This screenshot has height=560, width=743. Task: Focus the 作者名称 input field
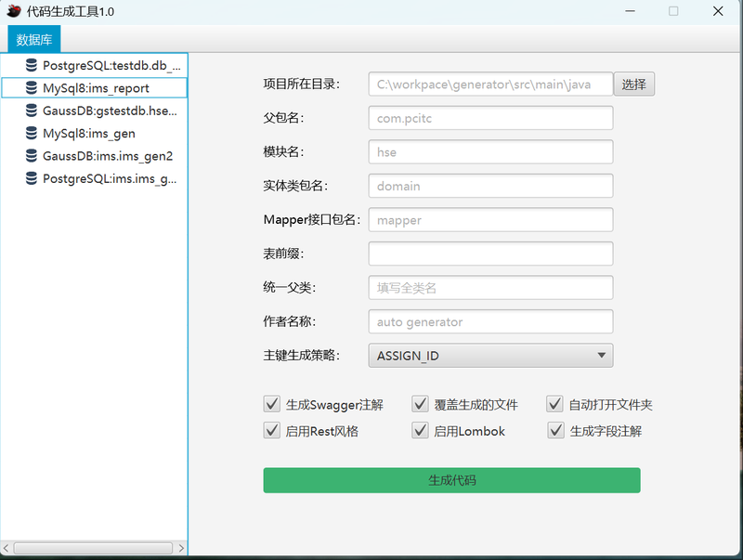tap(490, 321)
